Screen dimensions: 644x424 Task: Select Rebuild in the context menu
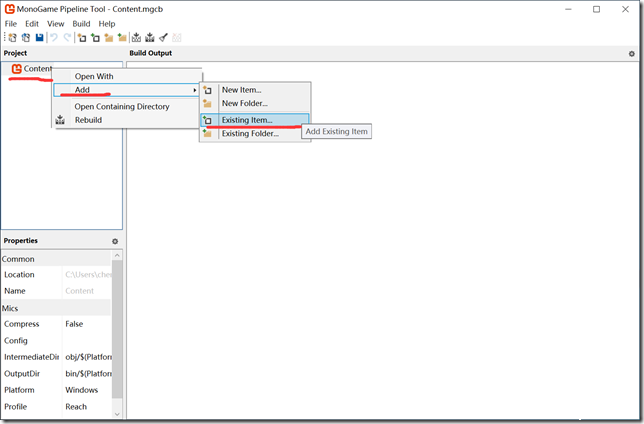88,120
